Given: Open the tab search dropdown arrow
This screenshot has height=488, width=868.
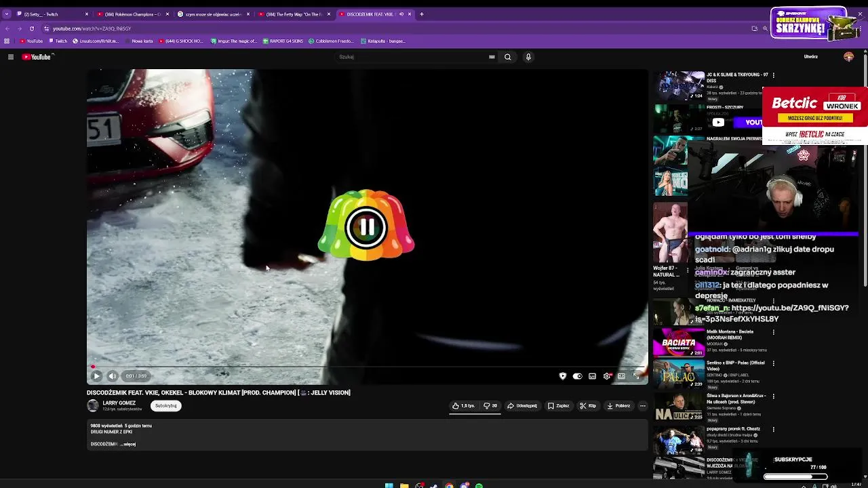Looking at the screenshot, I should coord(6,14).
